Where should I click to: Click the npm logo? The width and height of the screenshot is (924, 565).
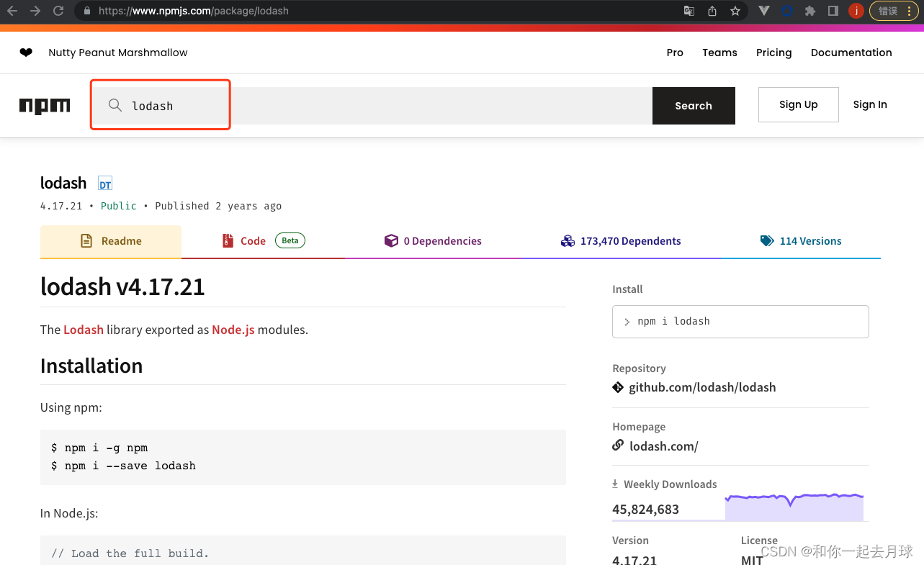click(45, 106)
